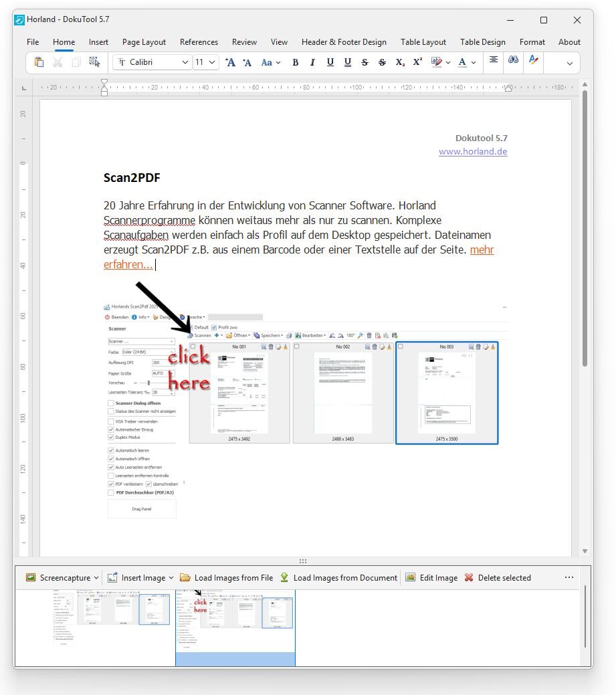Image resolution: width=616 pixels, height=695 pixels.
Task: Open the Header & Footer Design tab
Action: click(x=344, y=42)
